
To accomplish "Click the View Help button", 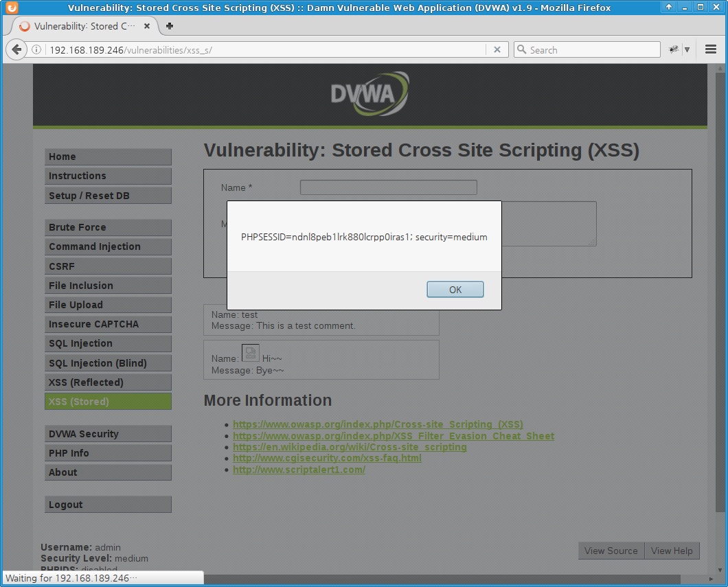I will click(x=672, y=551).
